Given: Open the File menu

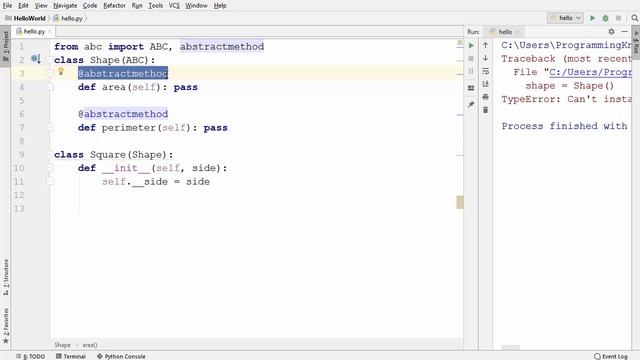Looking at the screenshot, I should point(7,5).
